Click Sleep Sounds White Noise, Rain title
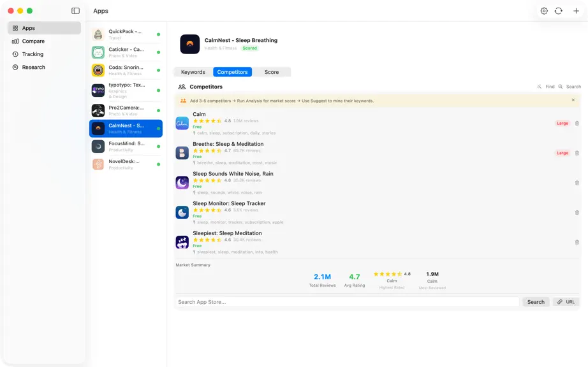This screenshot has height=367, width=588. tap(233, 174)
